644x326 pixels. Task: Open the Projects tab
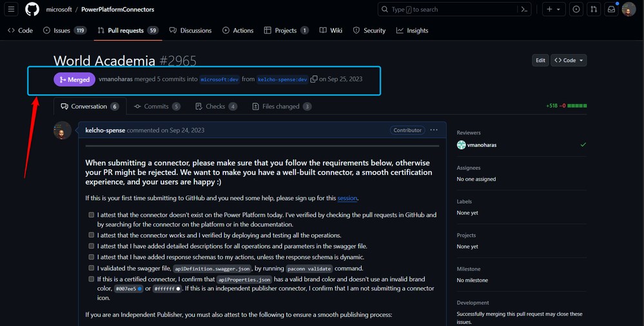coord(286,30)
